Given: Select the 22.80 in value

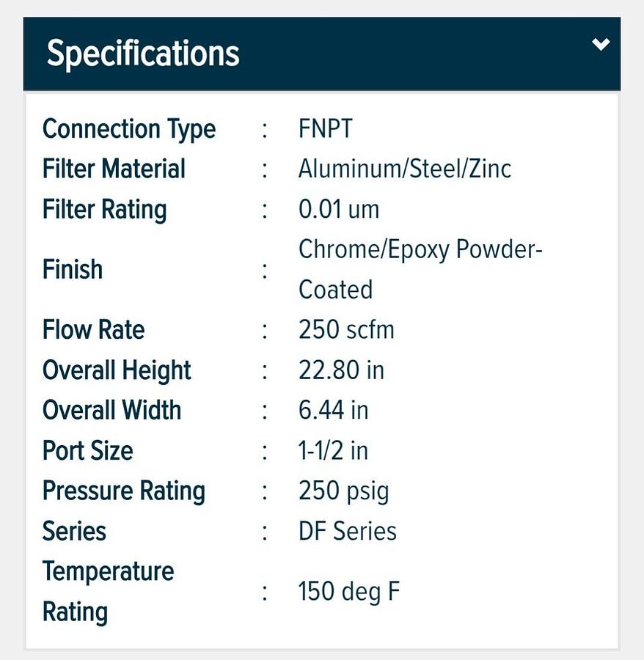Looking at the screenshot, I should pos(341,370).
